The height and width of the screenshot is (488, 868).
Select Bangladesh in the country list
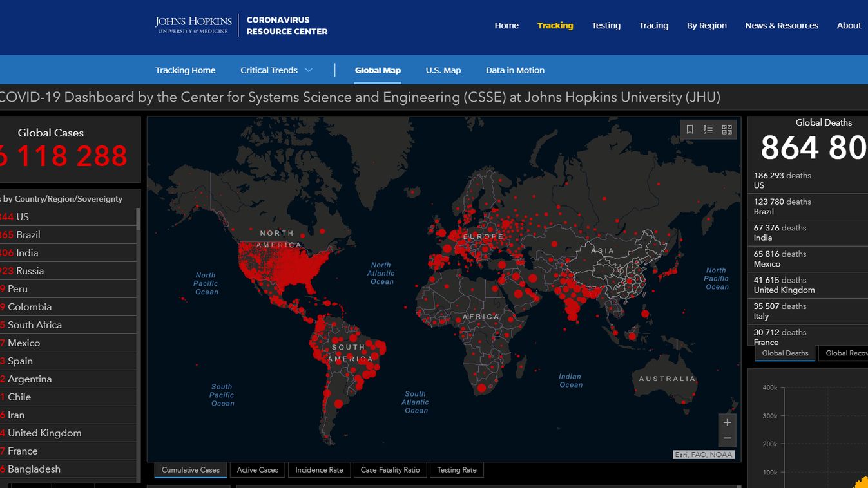[x=68, y=469]
